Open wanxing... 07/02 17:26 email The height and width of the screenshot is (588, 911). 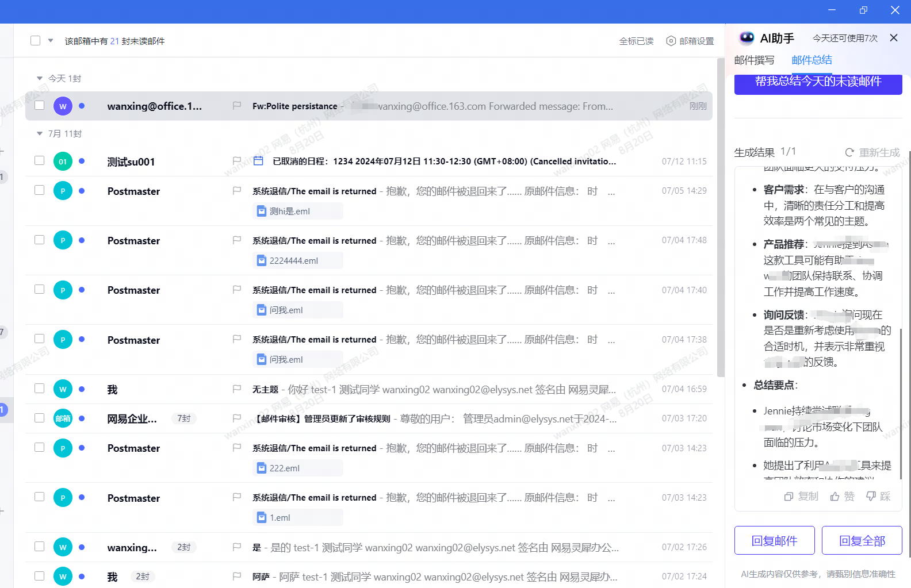click(x=369, y=547)
